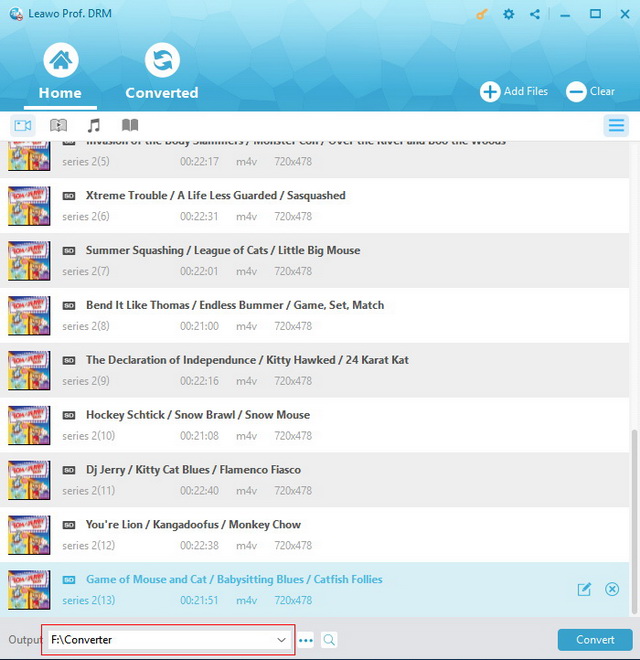Select Bend It Like Thomas episode title
Screen dimensions: 640x660
pyautogui.click(x=235, y=305)
